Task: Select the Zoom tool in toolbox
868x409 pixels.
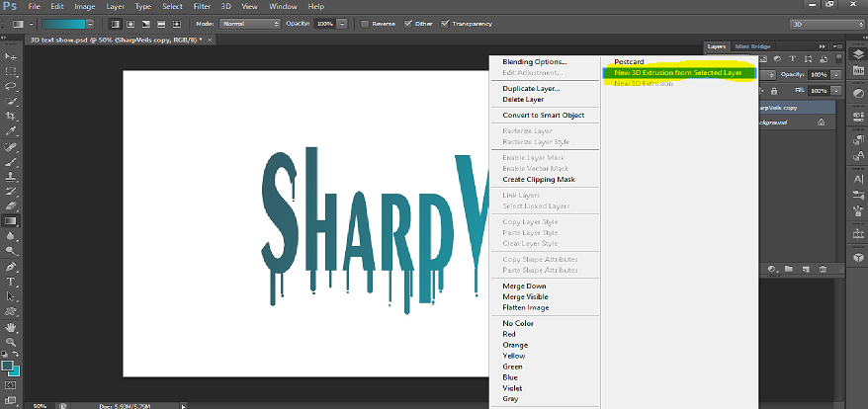Action: tap(11, 340)
